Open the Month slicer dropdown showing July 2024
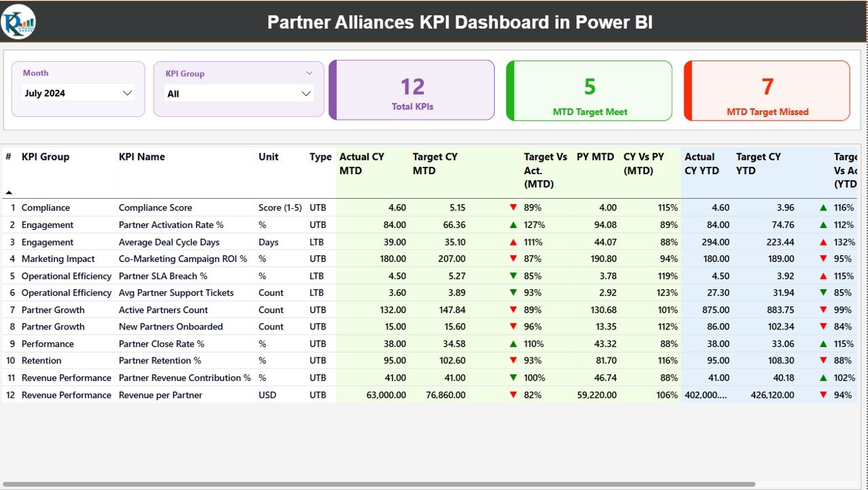Screen dimensions: 868x490 click(127, 93)
